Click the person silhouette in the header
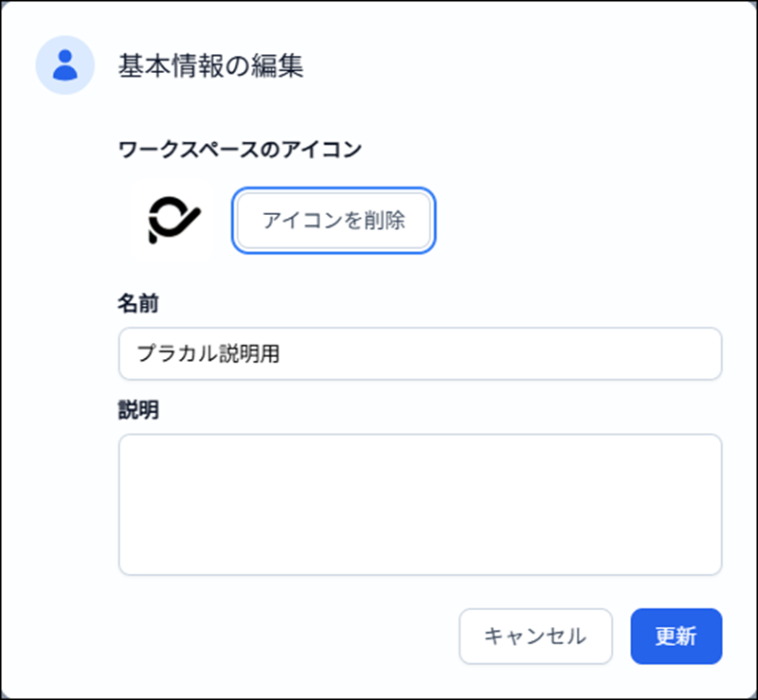 [x=64, y=65]
